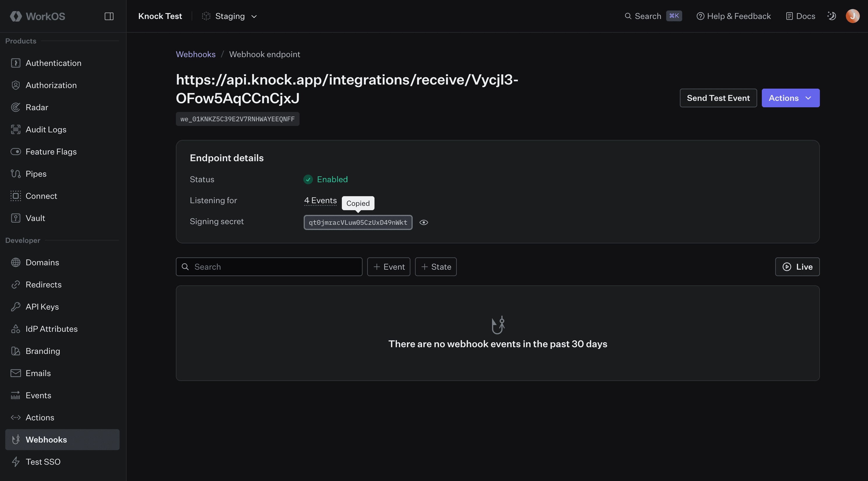Screen dimensions: 868x481
Task: Click the Send Test Event button
Action: pos(718,98)
